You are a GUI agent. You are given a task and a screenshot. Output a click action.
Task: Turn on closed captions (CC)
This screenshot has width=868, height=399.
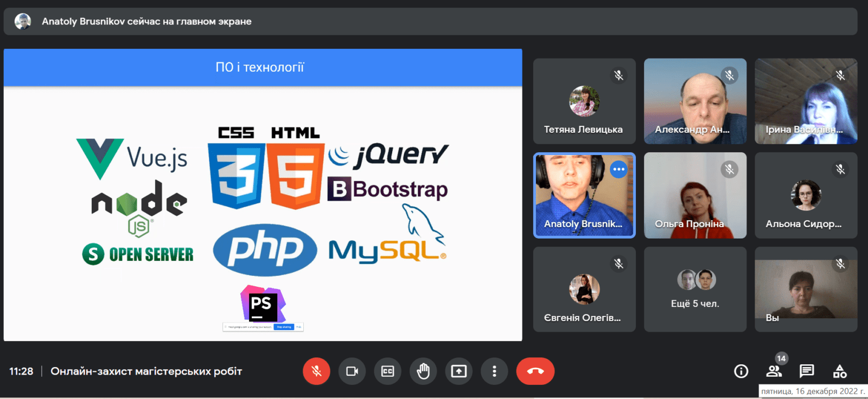388,371
